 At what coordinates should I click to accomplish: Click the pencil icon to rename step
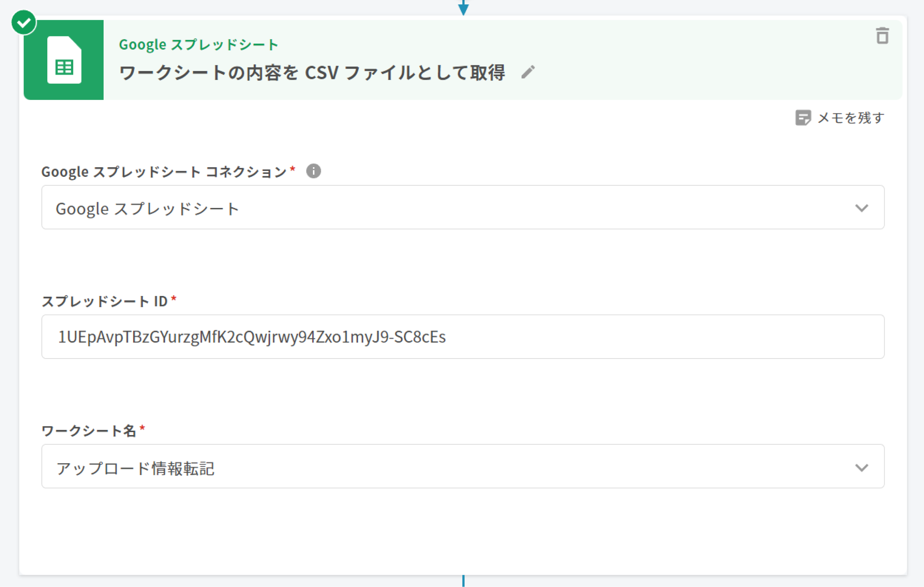[528, 72]
